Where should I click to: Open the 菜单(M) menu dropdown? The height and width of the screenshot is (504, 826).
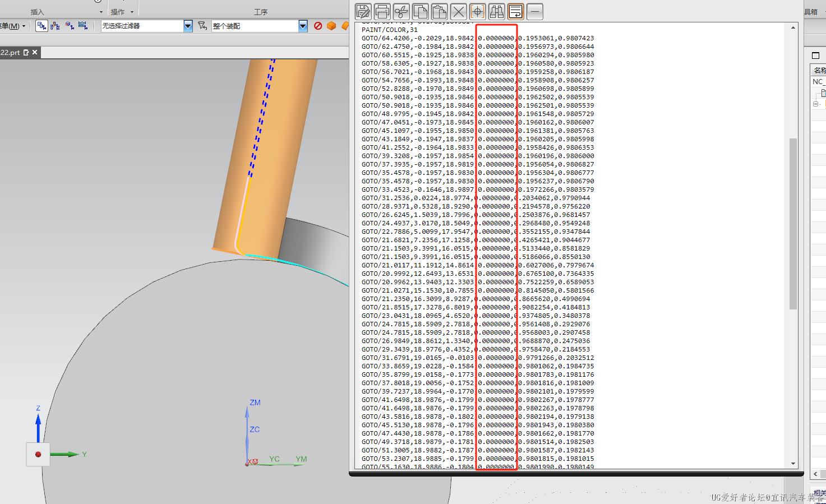(12, 26)
